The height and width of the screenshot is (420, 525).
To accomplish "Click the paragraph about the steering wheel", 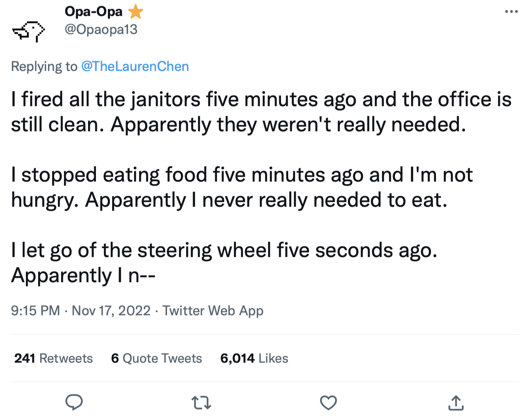I will tap(216, 263).
